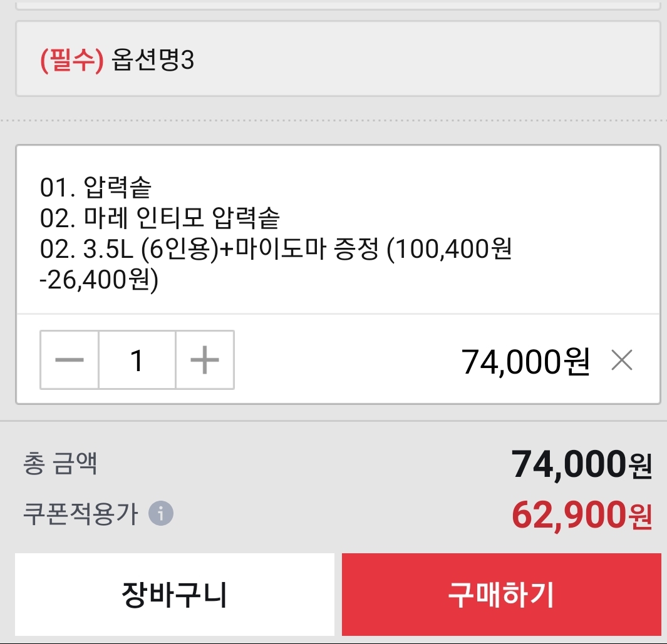667x644 pixels.
Task: Tap the red (필수) required marker
Action: (71, 60)
